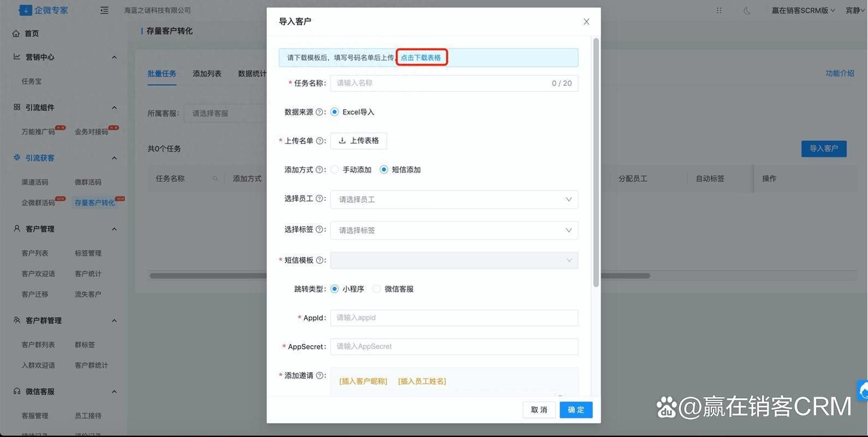Select the Excel导入 radio option

(335, 112)
